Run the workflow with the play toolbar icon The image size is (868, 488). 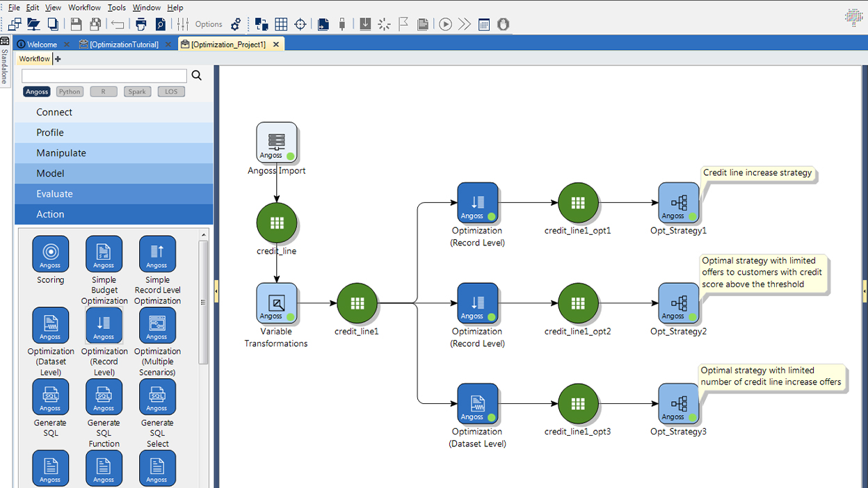(x=445, y=24)
